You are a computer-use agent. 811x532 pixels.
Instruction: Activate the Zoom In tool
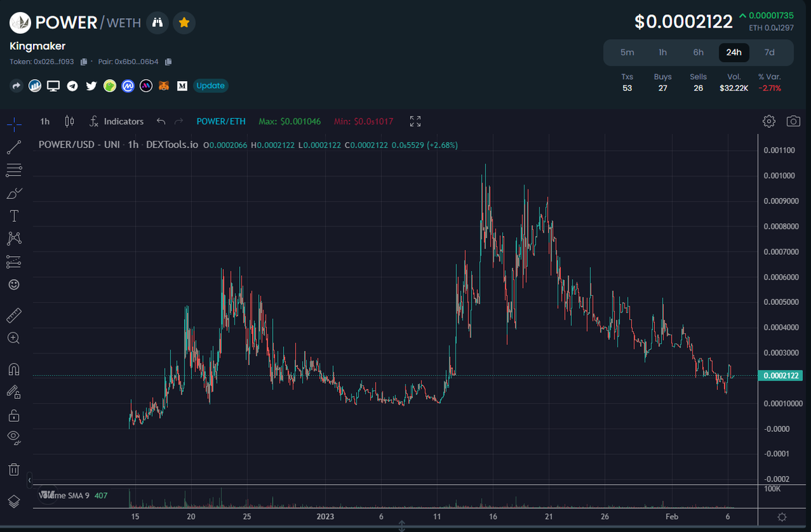[14, 338]
